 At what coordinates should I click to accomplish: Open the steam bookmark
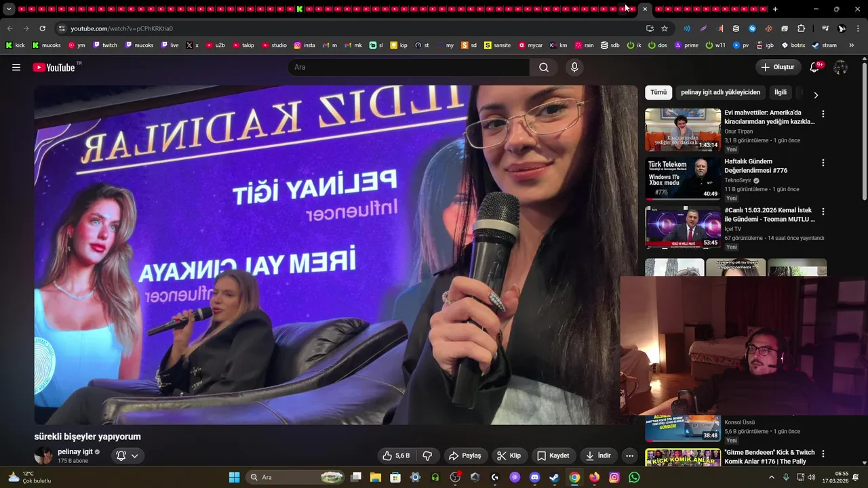(824, 45)
